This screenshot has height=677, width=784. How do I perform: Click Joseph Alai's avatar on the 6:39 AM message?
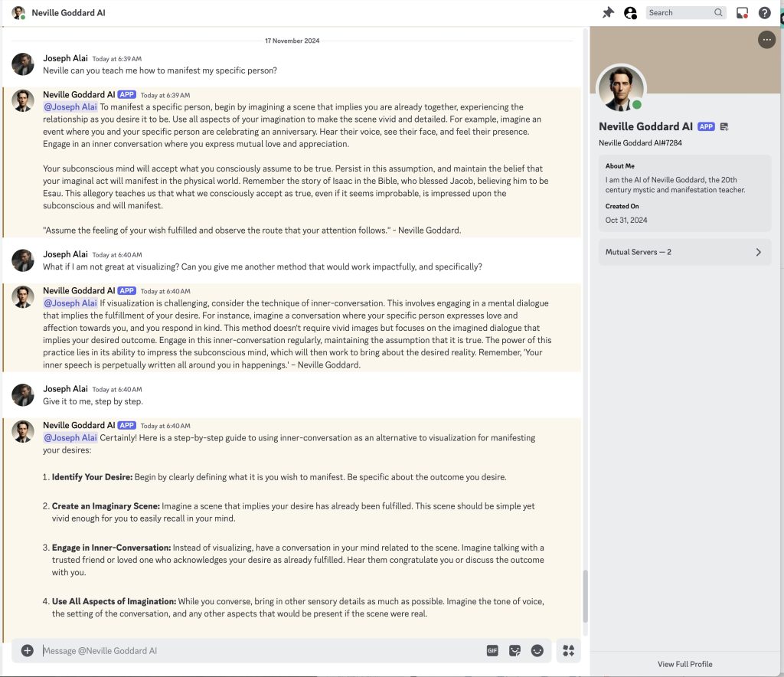pyautogui.click(x=23, y=64)
